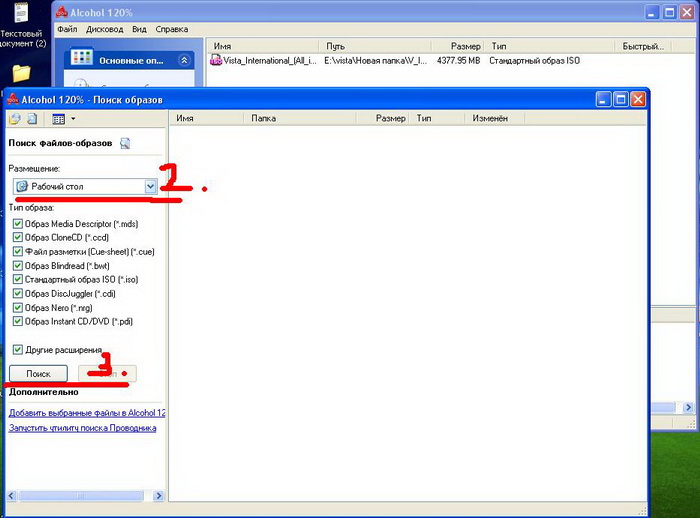This screenshot has width=700, height=518.
Task: Open the view mode dropdown arrow
Action: point(73,119)
